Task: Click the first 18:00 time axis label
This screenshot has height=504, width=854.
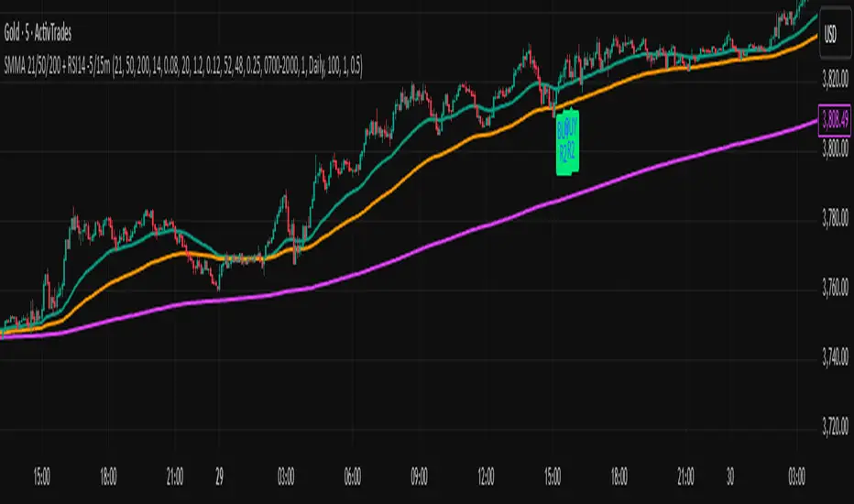Action: point(108,477)
